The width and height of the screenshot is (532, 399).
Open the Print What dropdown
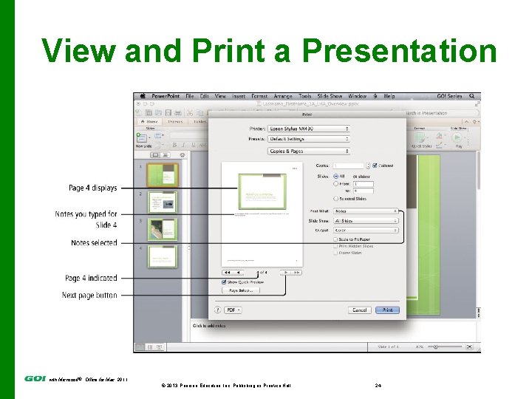tap(366, 211)
